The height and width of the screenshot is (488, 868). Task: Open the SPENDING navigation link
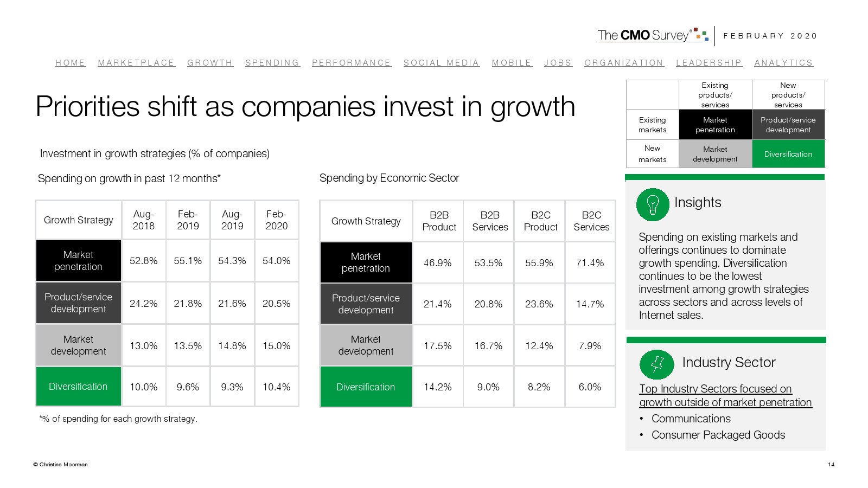click(x=272, y=63)
